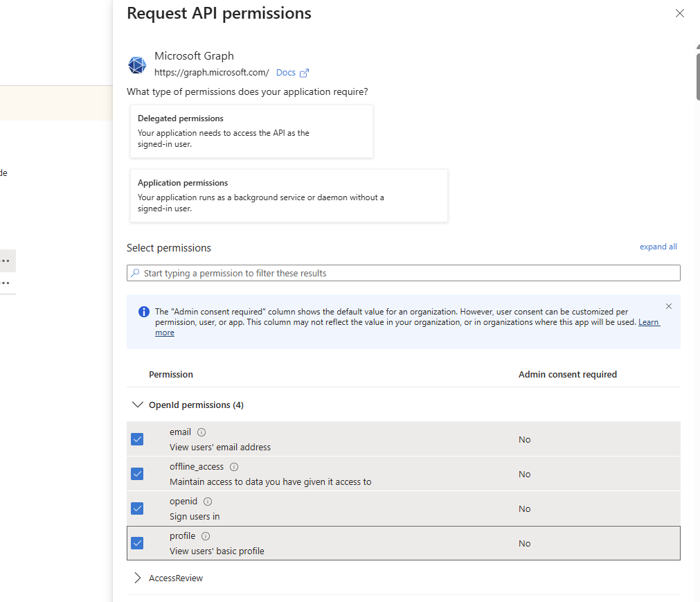Click the Permission column header
This screenshot has width=700, height=602.
tap(171, 374)
